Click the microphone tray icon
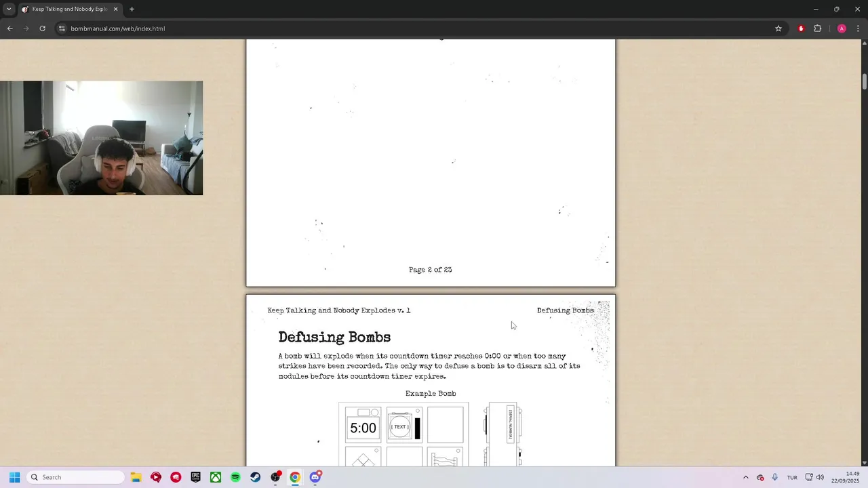Image resolution: width=868 pixels, height=488 pixels. (x=774, y=477)
